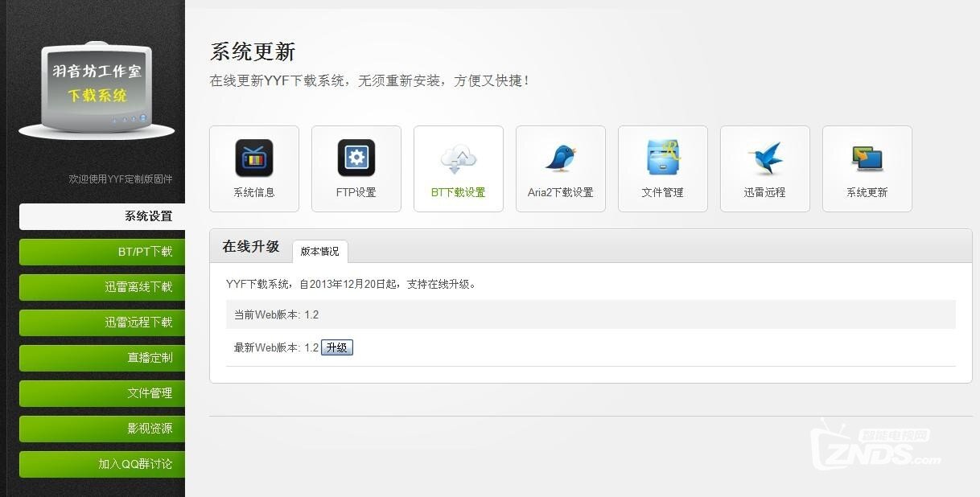Click the 在线升级 panel heading

[250, 247]
